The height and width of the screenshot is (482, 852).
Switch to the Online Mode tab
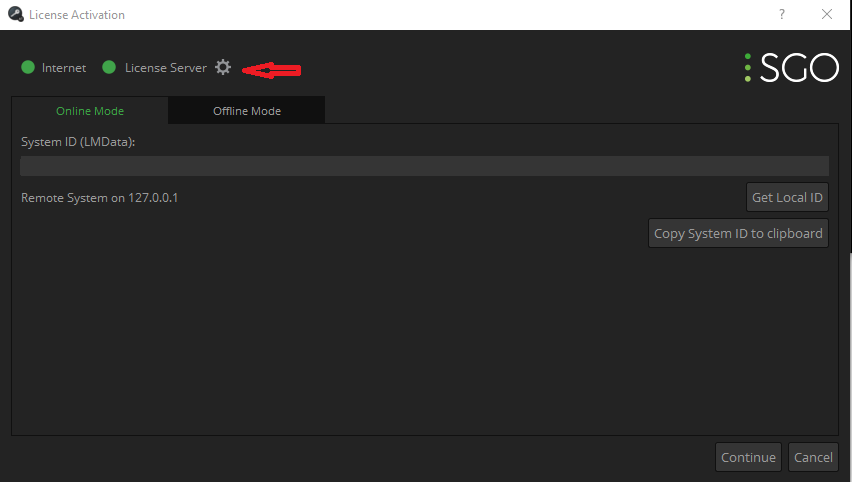pyautogui.click(x=90, y=111)
